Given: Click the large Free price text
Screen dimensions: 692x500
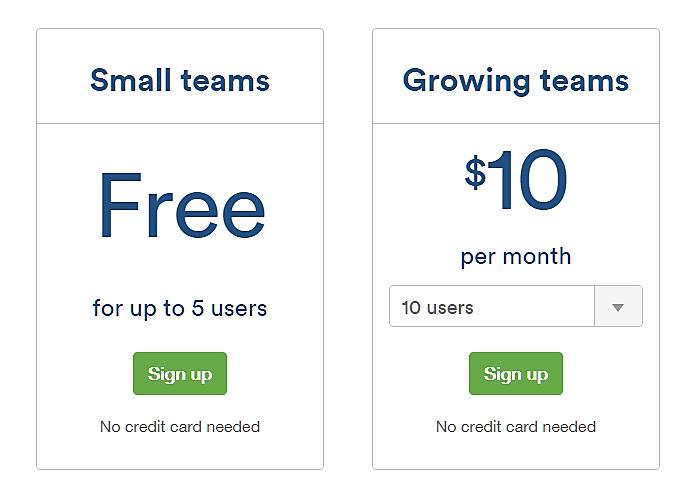Looking at the screenshot, I should (181, 208).
